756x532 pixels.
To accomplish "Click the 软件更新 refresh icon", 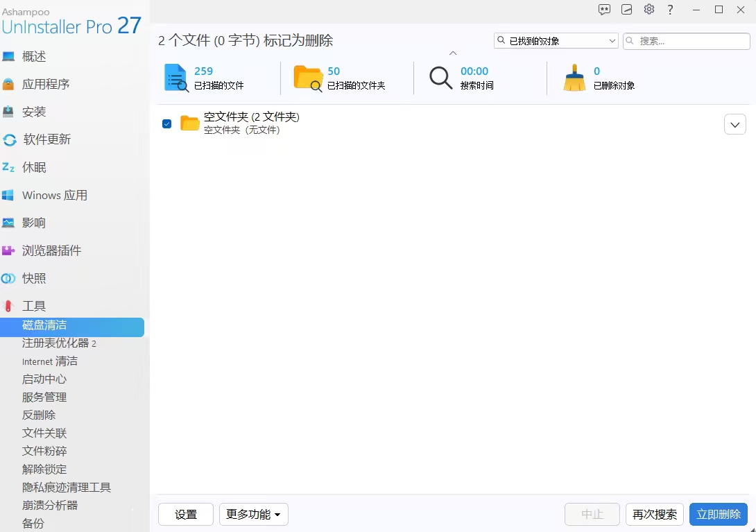I will [10, 140].
